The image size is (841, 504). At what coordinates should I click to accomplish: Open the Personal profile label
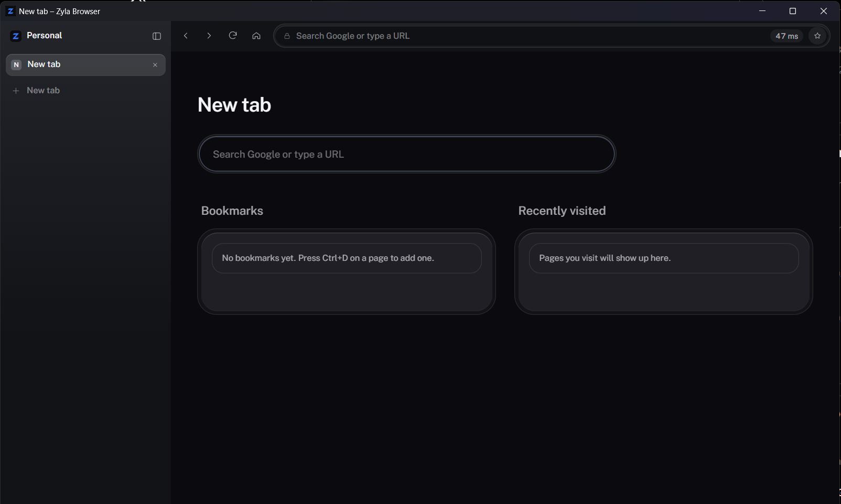(44, 36)
